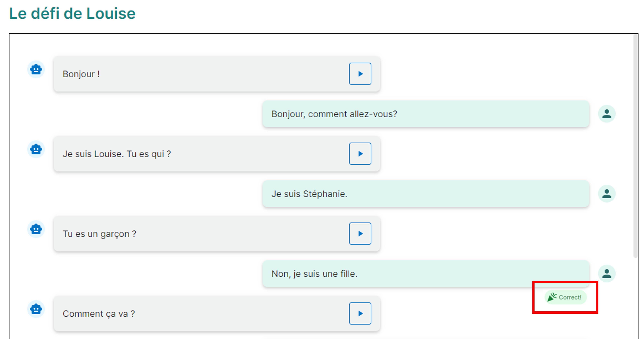Click the robot icon beside "Bonjour !"
The image size is (644, 339).
(x=36, y=69)
